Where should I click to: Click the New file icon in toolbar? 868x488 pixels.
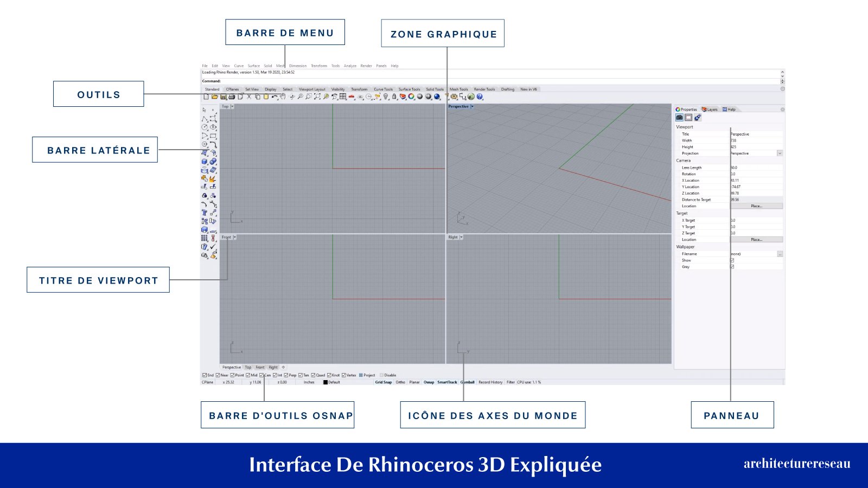pyautogui.click(x=206, y=97)
